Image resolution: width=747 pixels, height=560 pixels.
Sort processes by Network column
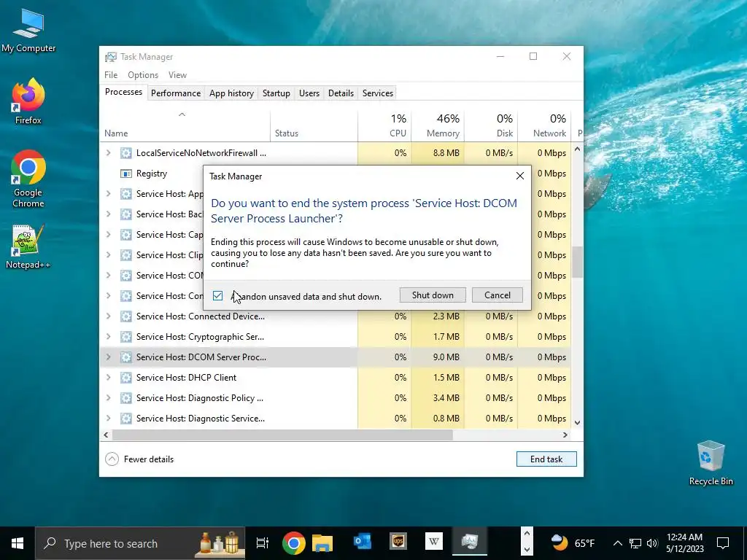(x=544, y=125)
